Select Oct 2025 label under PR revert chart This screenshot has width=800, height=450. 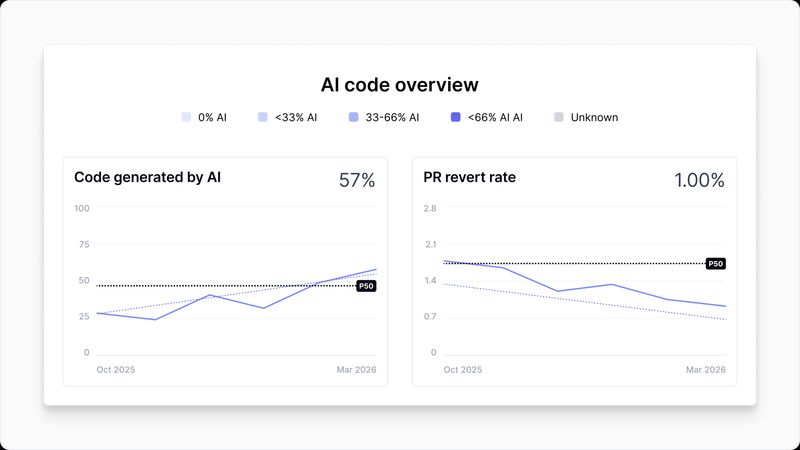[463, 369]
